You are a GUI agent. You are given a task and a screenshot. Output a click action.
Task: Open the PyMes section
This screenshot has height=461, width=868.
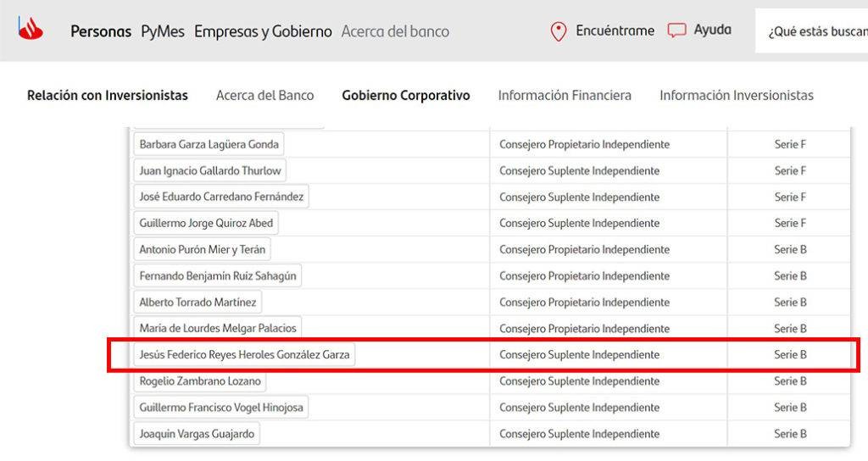[163, 31]
